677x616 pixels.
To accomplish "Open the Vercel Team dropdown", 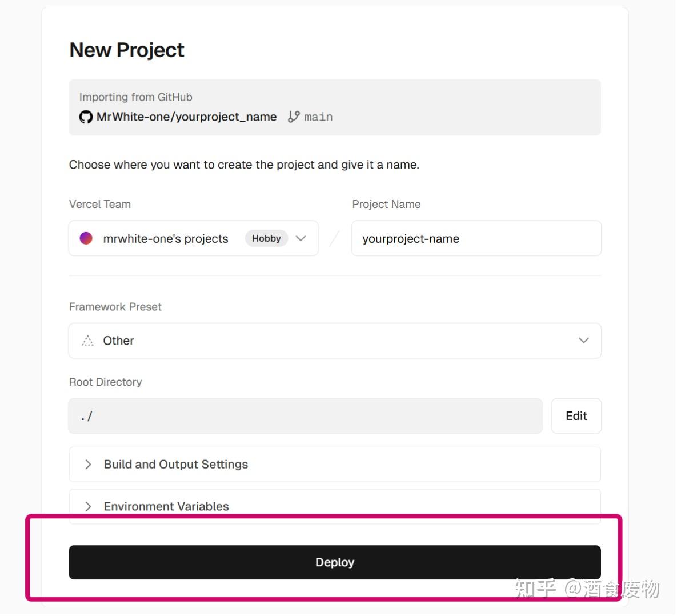I will (193, 238).
